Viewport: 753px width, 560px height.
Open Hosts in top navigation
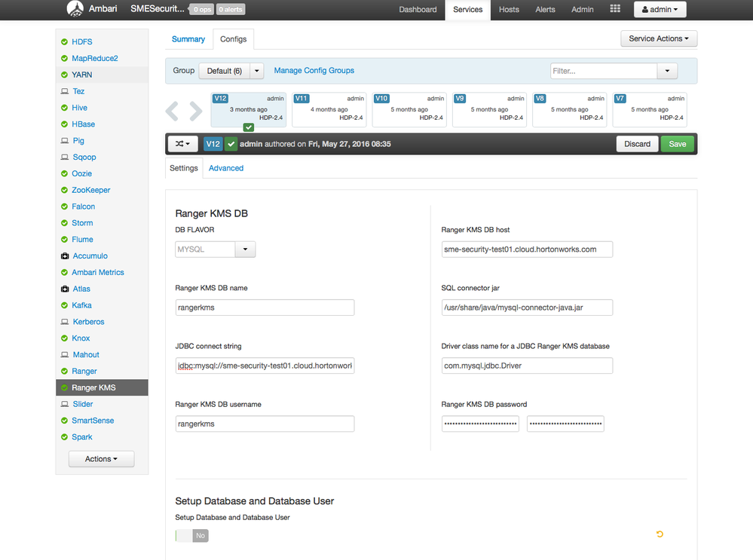(x=509, y=9)
